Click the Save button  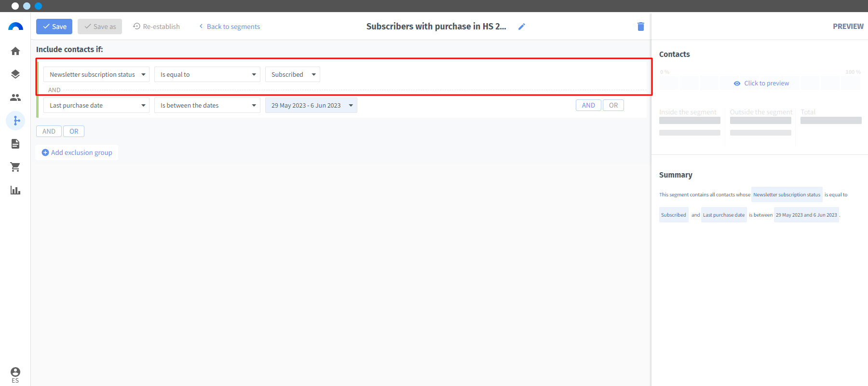click(x=54, y=27)
